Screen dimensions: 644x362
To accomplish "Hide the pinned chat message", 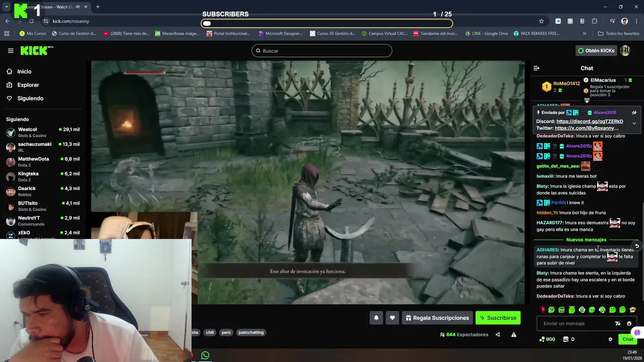I will [x=634, y=113].
